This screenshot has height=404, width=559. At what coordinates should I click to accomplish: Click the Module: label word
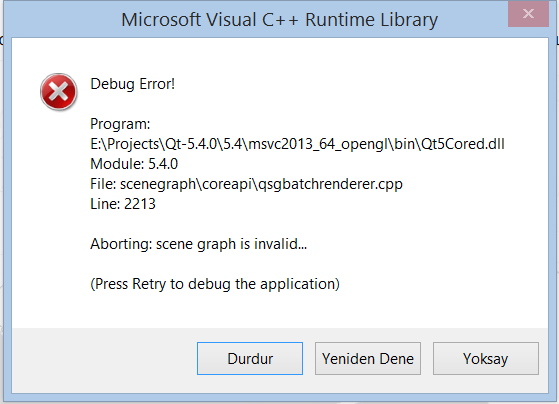pyautogui.click(x=117, y=164)
